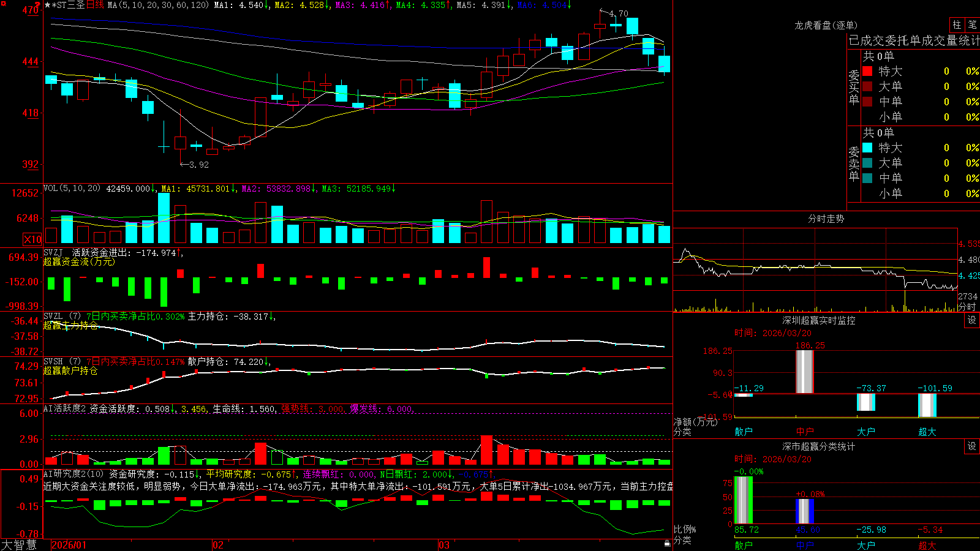Click the 委卖单 vertical section label
Screen dimensions: 980x551
point(854,163)
